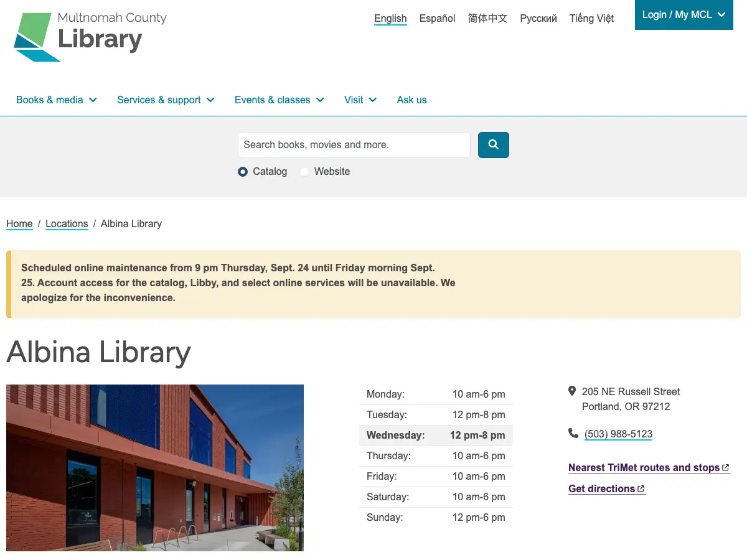Expand the Books & media menu
Viewport: 747px width, 560px height.
57,100
